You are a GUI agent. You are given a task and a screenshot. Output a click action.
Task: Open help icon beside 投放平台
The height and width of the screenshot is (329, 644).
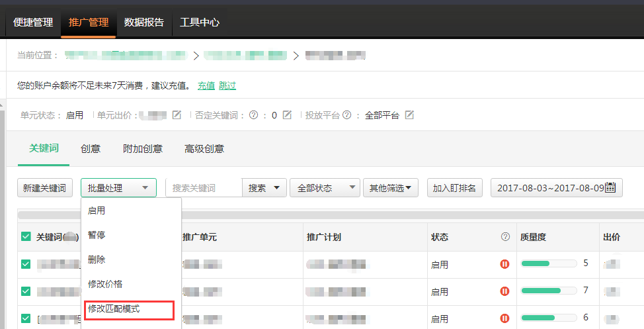click(346, 115)
